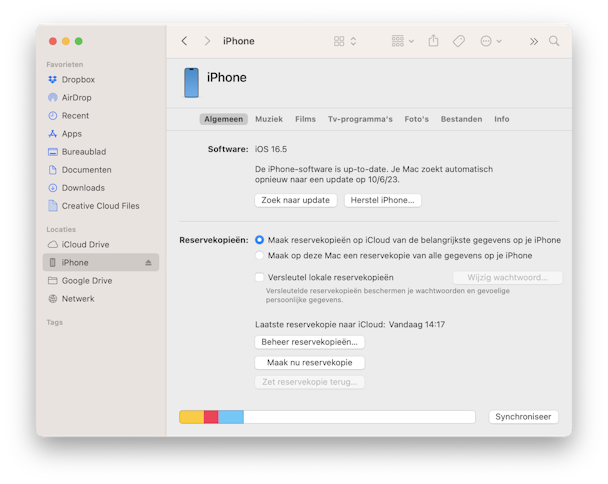The height and width of the screenshot is (484, 608).
Task: Click the blue storage bar segment
Action: click(x=231, y=417)
